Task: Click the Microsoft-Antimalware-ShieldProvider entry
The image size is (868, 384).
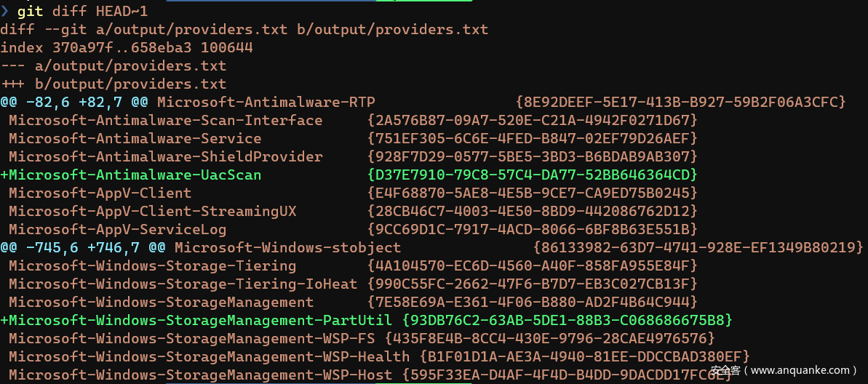Action: click(x=165, y=157)
